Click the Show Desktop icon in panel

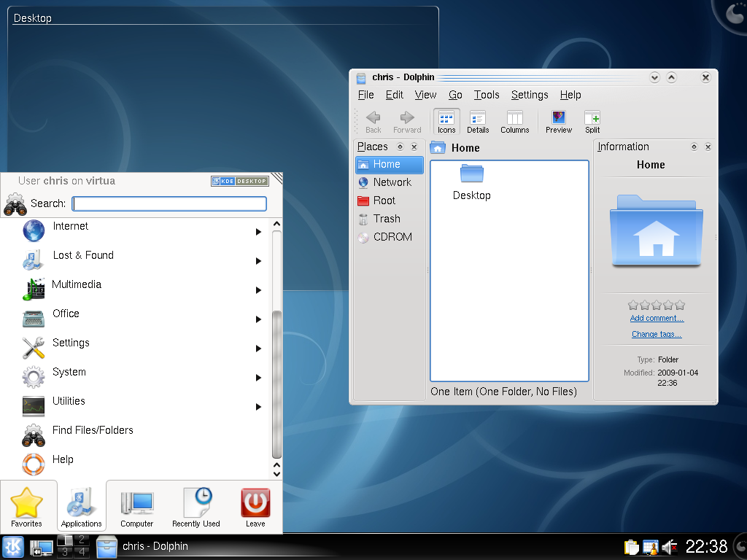(42, 548)
